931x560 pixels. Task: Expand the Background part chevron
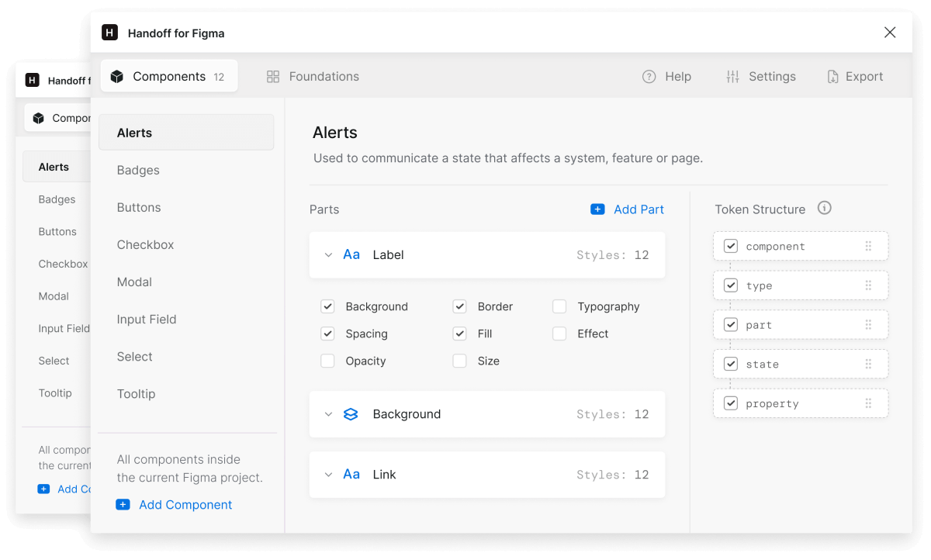[x=328, y=414]
